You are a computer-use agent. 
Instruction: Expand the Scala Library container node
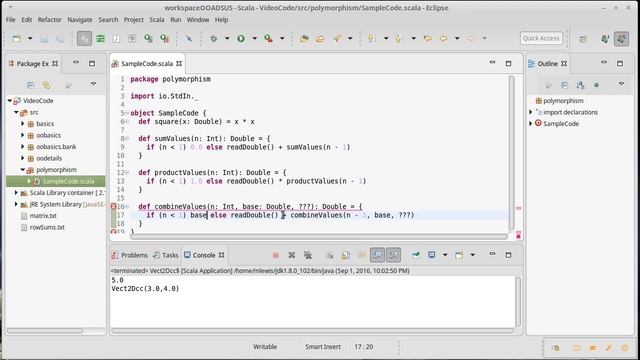16,193
